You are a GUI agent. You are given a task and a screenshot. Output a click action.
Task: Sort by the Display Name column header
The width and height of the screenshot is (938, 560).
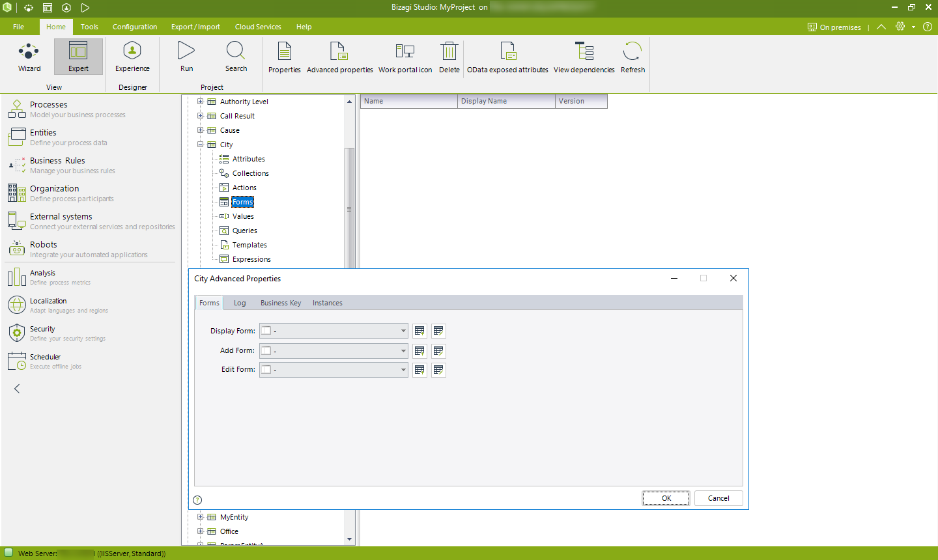pyautogui.click(x=506, y=101)
